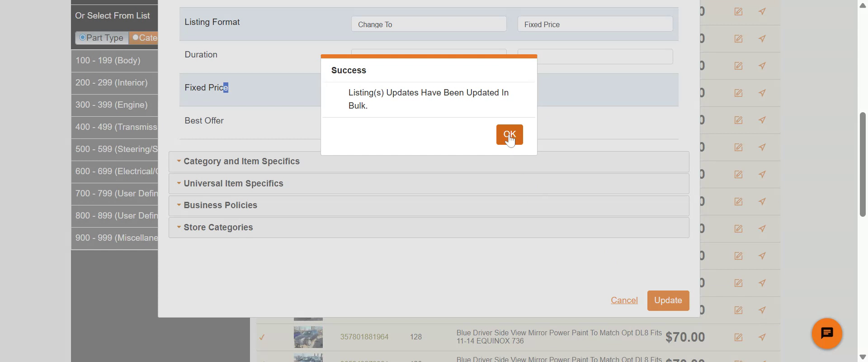This screenshot has width=868, height=362.
Task: Click the Update button
Action: [x=668, y=300]
